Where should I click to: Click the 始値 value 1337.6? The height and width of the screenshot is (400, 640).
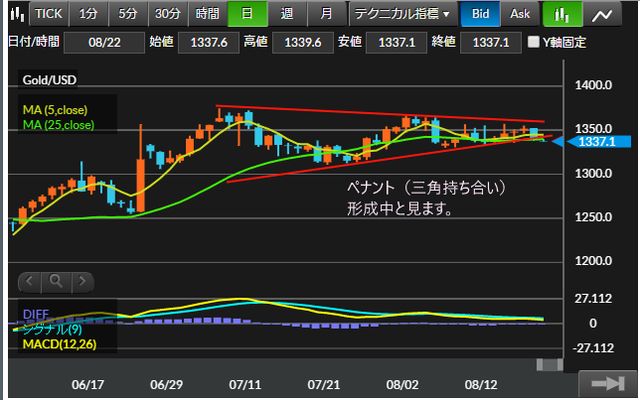click(209, 42)
